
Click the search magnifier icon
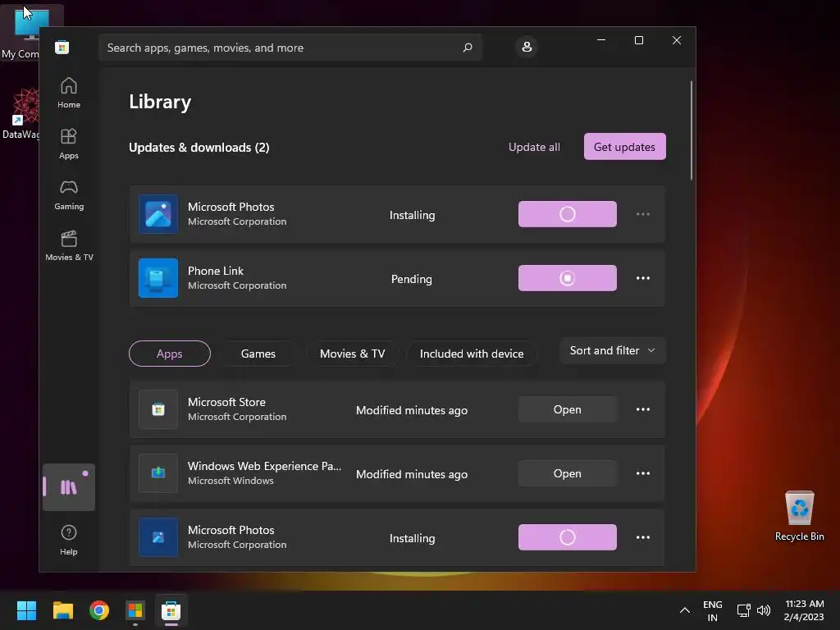coord(467,48)
